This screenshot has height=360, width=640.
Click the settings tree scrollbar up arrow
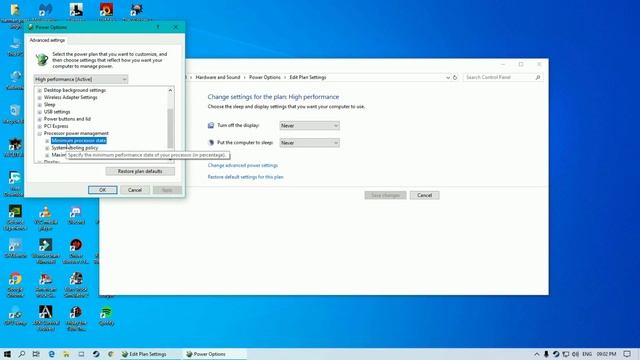coord(170,90)
